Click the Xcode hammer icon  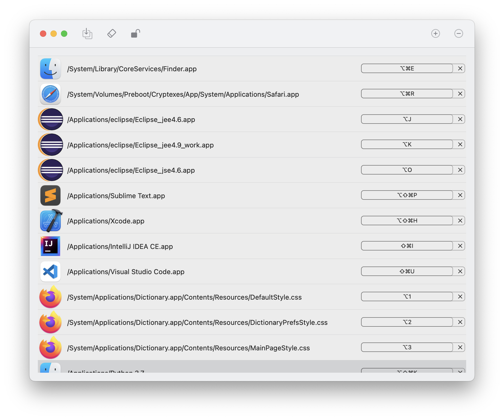[51, 221]
